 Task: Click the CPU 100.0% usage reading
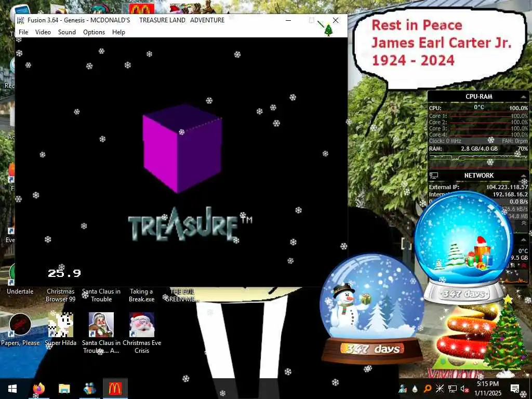[x=518, y=108]
